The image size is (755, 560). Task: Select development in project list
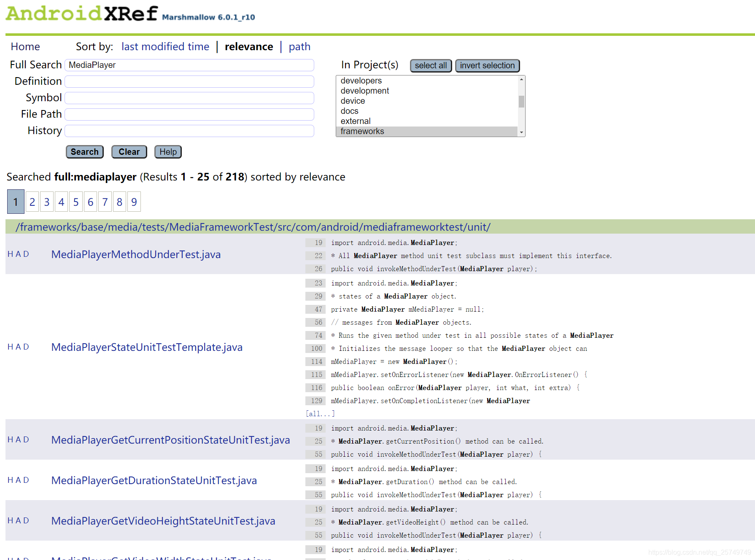click(x=427, y=91)
